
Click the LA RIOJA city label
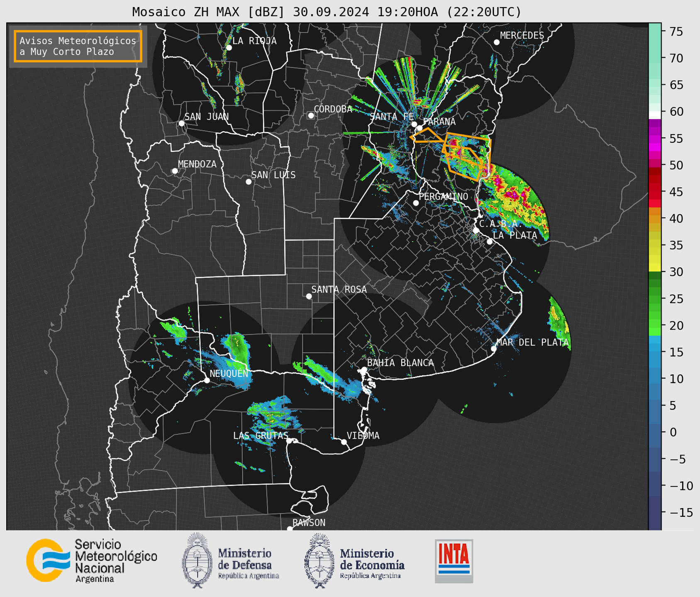tap(254, 41)
